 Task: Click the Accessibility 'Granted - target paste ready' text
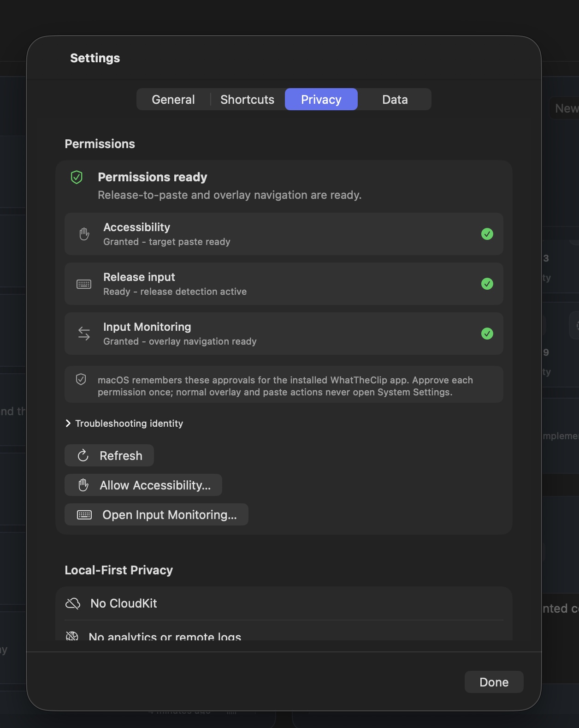point(167,242)
